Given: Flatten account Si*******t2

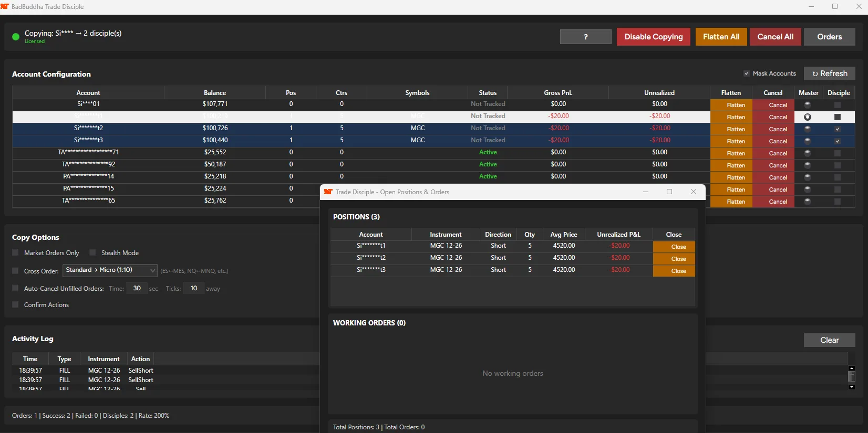Looking at the screenshot, I should [x=731, y=129].
